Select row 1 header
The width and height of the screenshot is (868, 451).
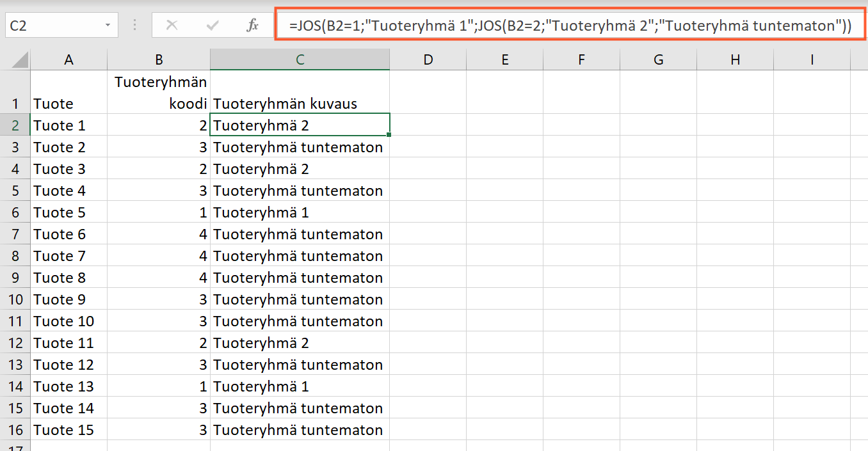(15, 92)
